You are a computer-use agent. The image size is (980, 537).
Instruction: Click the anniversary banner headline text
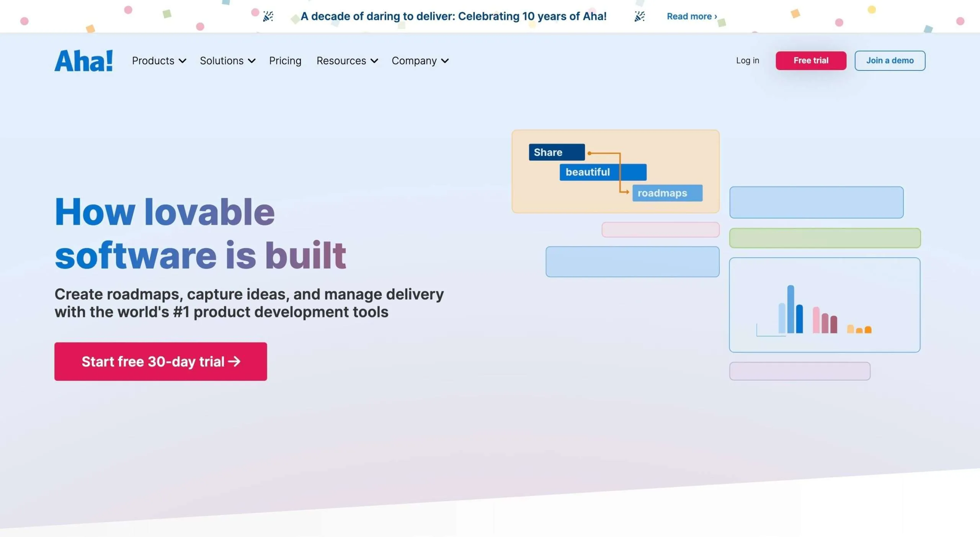(454, 16)
